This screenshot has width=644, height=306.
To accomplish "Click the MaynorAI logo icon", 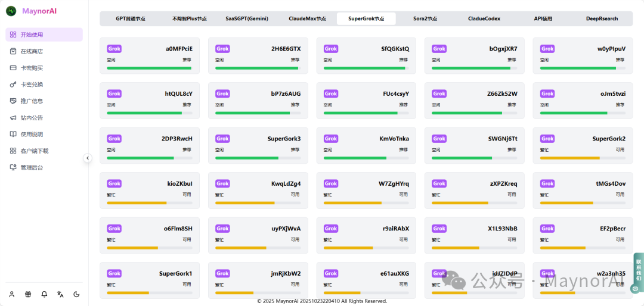I will click(x=11, y=11).
